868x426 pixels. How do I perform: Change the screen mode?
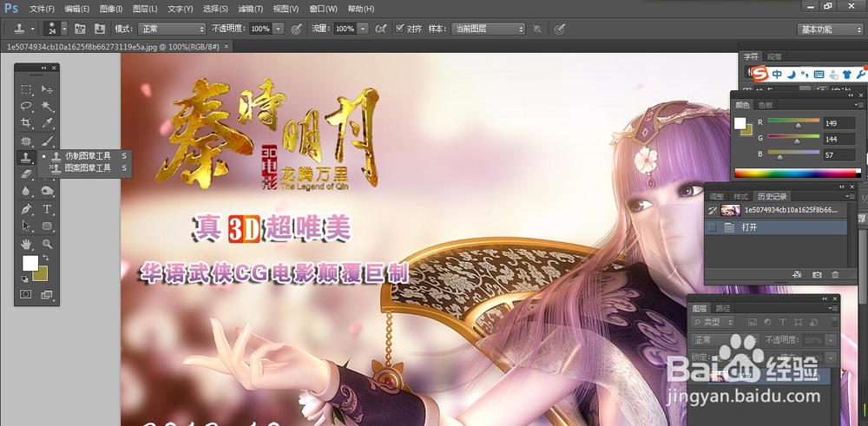click(47, 294)
